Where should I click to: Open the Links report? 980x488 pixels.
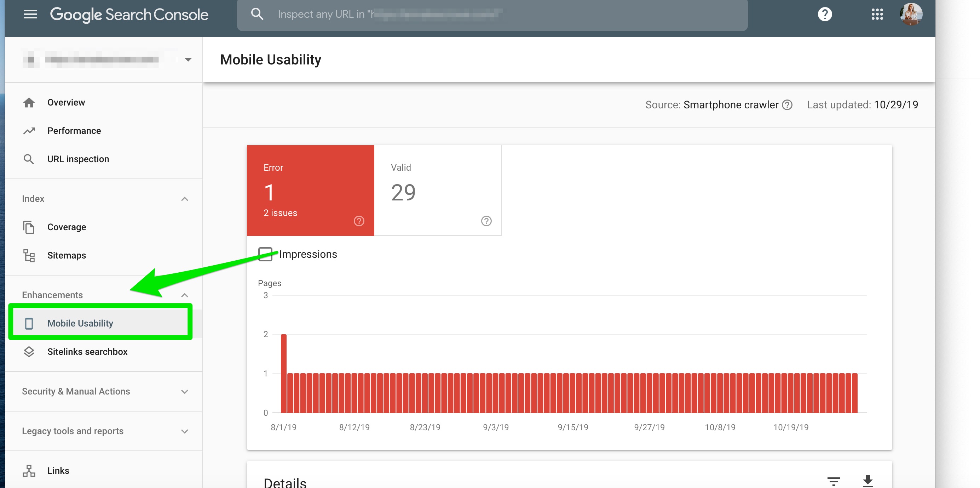pos(58,471)
